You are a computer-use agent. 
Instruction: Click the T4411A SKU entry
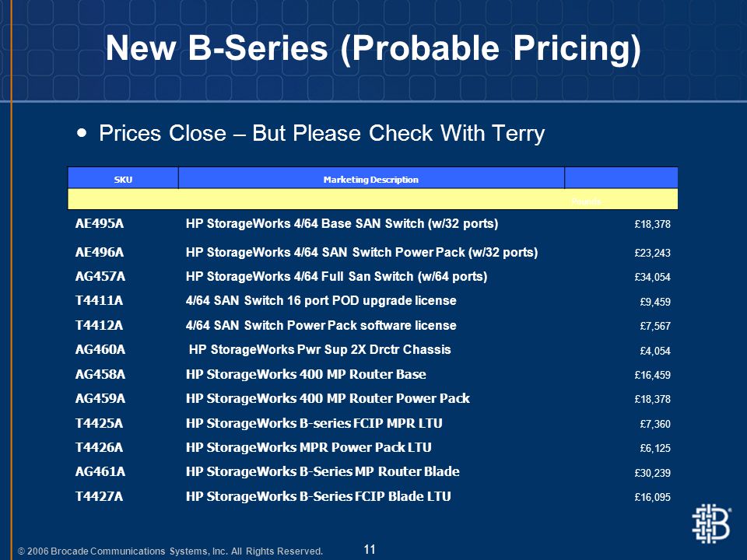[x=99, y=300]
